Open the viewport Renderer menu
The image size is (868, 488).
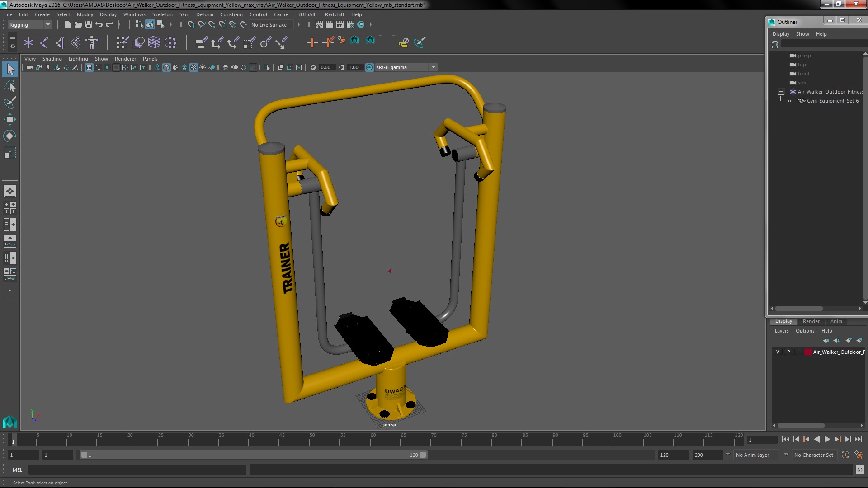pos(125,59)
